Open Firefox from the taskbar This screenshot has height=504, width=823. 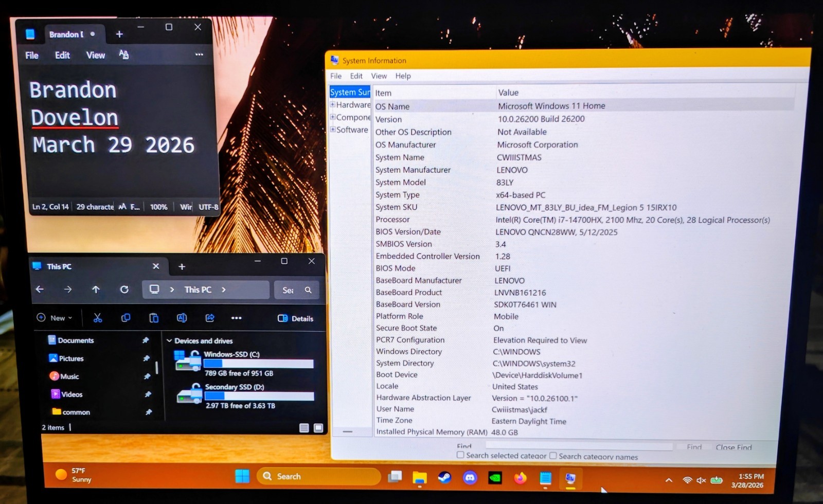[x=520, y=478]
